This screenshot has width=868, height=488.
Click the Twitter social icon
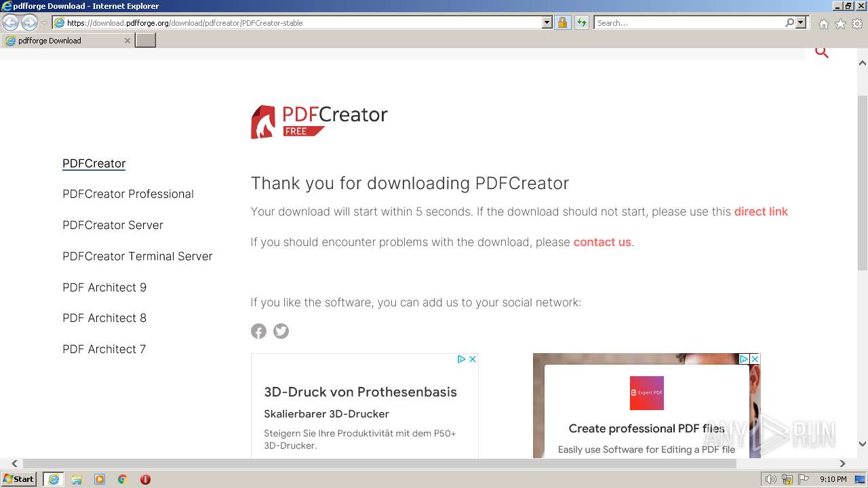coord(281,331)
